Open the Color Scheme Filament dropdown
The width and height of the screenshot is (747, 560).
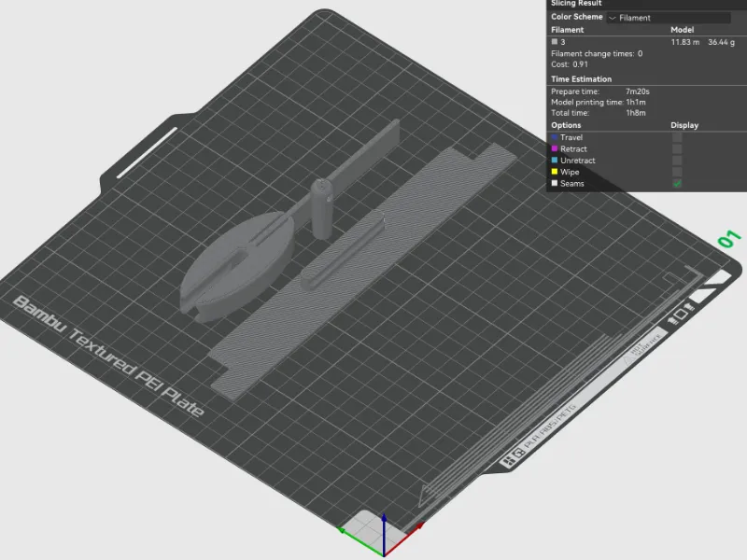click(x=669, y=18)
